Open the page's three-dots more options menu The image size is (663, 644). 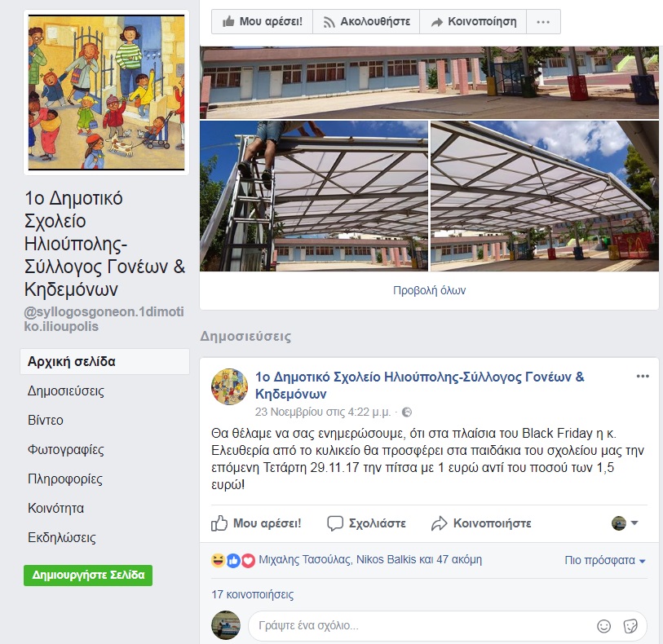tap(543, 21)
